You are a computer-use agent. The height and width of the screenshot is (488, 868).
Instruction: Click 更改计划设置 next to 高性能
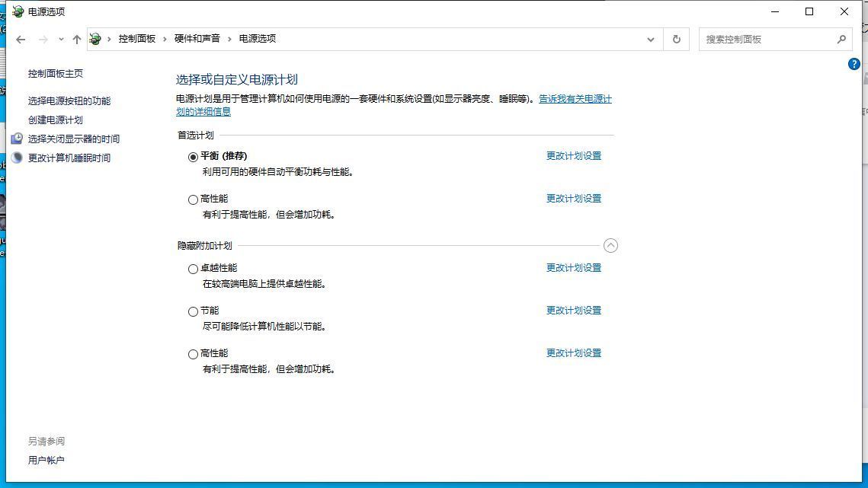click(x=573, y=198)
